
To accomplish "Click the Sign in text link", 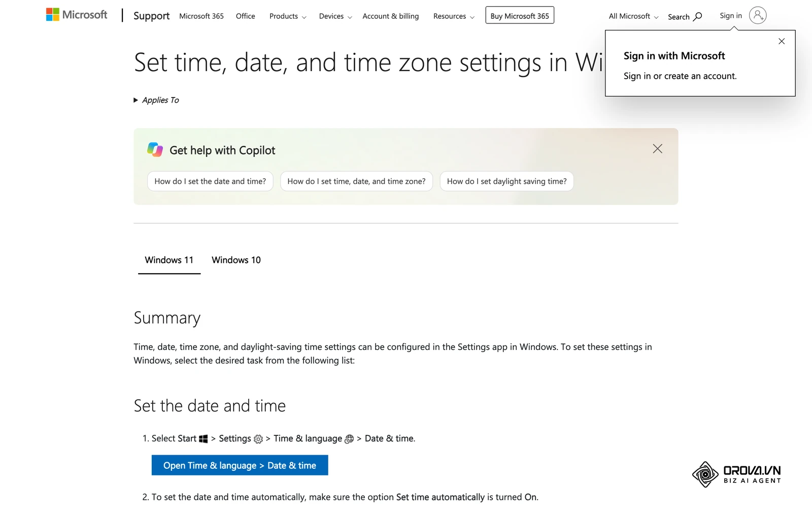I will point(731,16).
